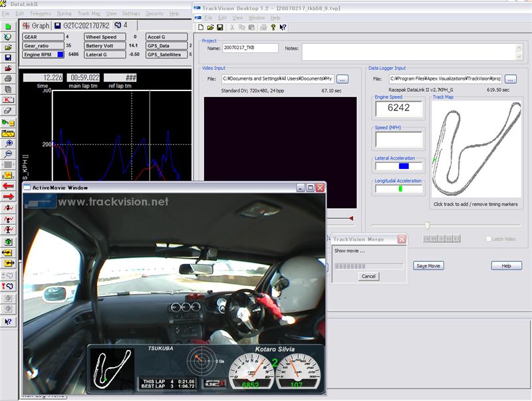Viewport: 532px width, 401px height.
Task: Click the Engine Speed value 6242 display
Action: coord(398,108)
